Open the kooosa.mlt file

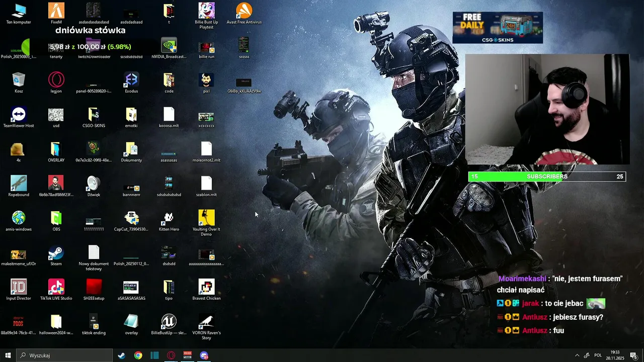point(169,117)
